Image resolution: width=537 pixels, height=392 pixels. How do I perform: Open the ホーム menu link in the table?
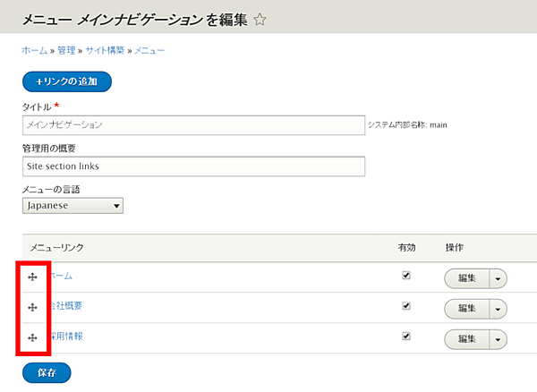click(62, 276)
